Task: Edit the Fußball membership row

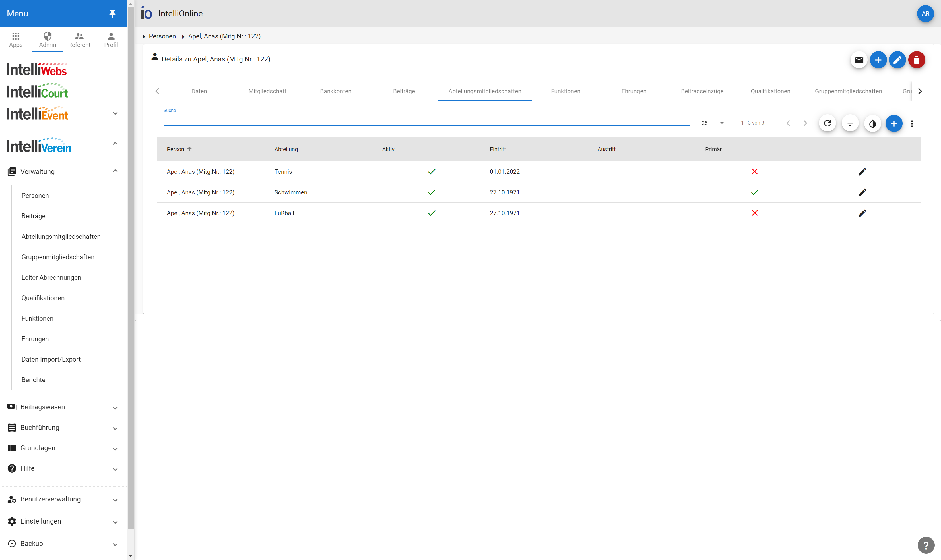Action: pyautogui.click(x=862, y=213)
